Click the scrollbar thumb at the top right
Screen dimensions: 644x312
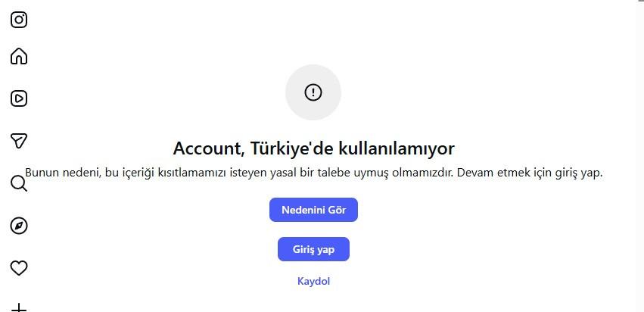(x=640, y=2)
